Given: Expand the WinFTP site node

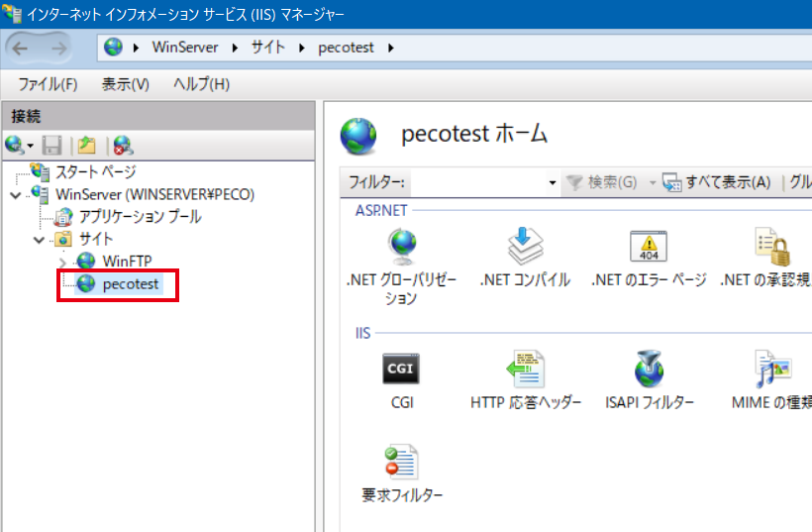Looking at the screenshot, I should (64, 262).
